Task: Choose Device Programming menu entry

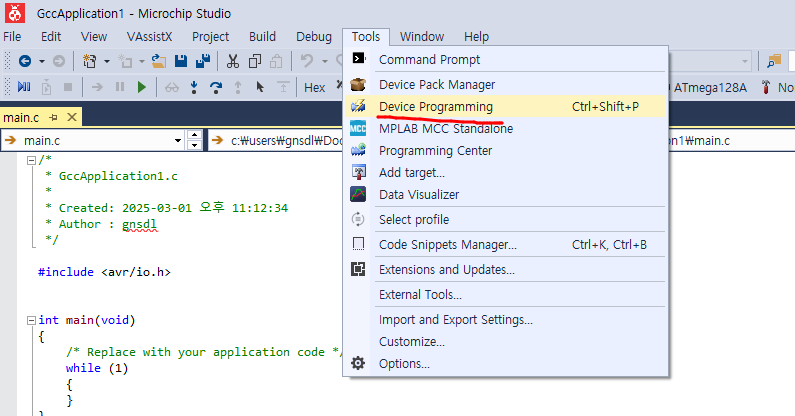Action: [x=505, y=107]
